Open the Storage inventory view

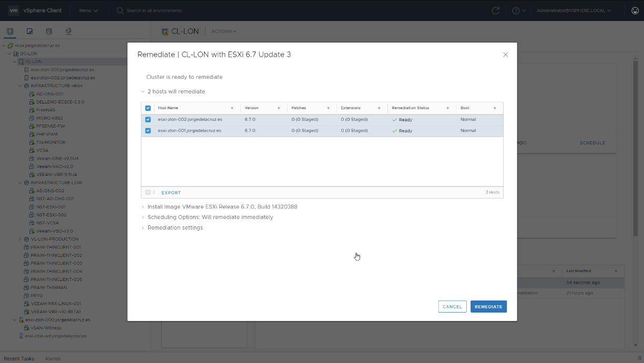pyautogui.click(x=49, y=32)
